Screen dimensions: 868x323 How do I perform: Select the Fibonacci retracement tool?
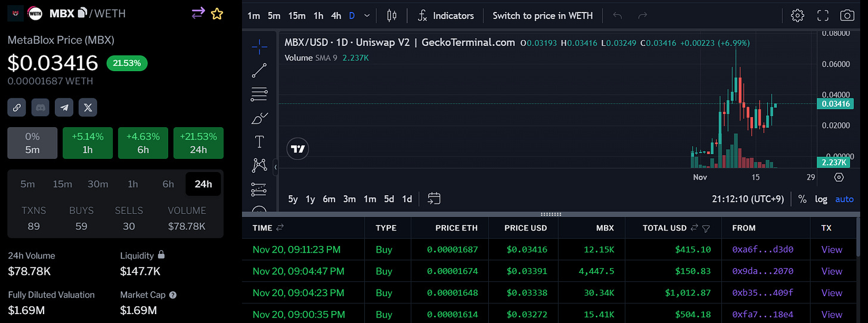259,94
